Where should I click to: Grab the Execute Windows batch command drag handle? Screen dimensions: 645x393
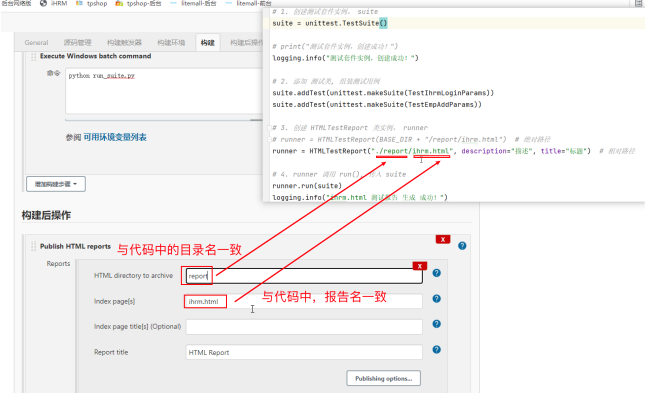[x=33, y=56]
